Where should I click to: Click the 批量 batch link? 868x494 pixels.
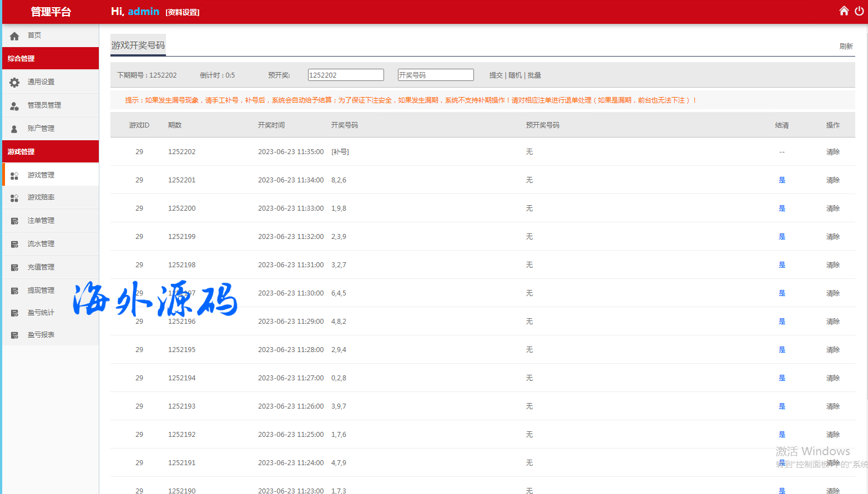coord(534,75)
